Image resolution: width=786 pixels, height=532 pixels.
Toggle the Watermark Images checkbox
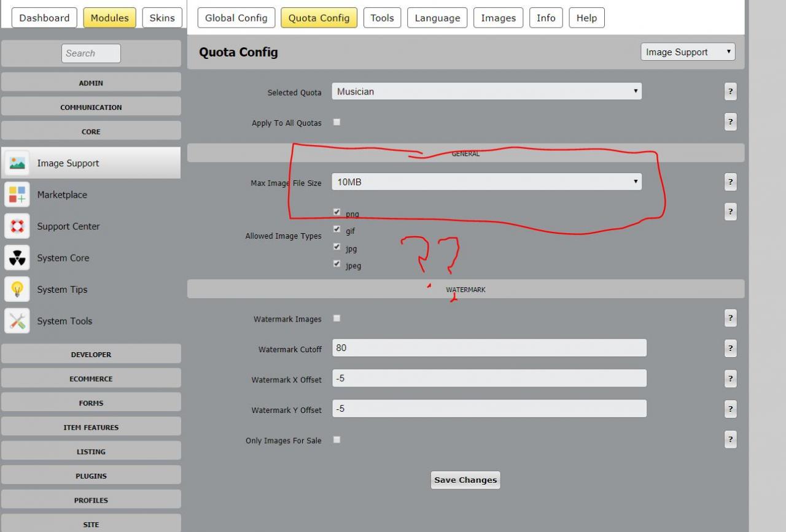pos(337,318)
